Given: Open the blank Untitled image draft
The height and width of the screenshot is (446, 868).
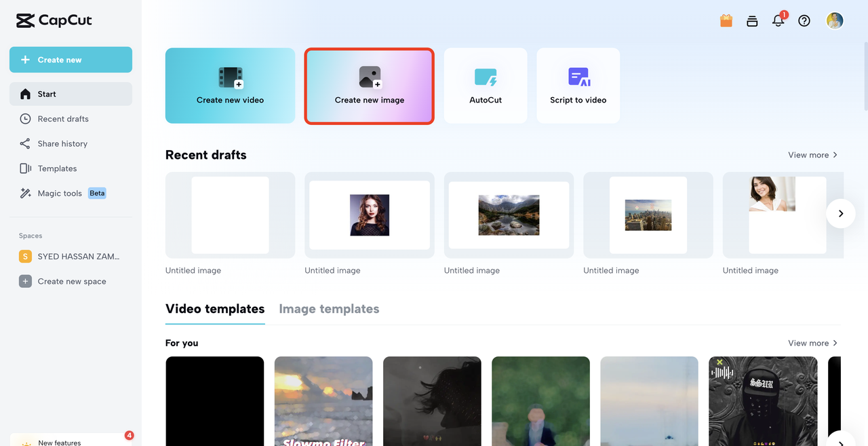Looking at the screenshot, I should [231, 215].
